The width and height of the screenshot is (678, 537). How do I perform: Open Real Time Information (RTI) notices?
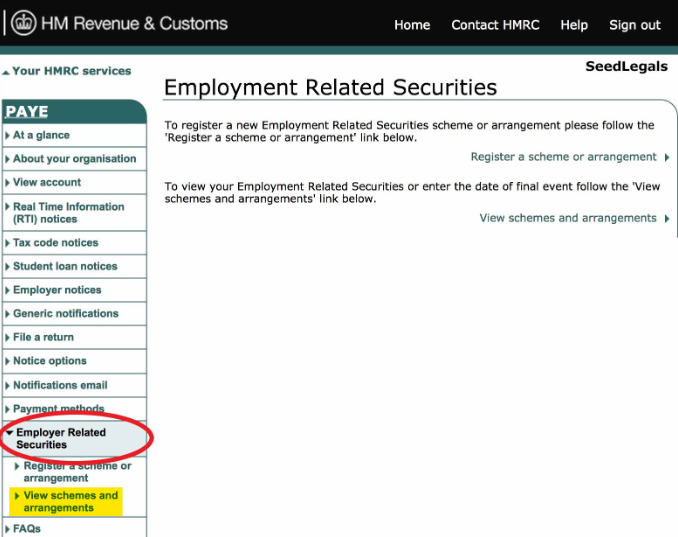coord(68,213)
